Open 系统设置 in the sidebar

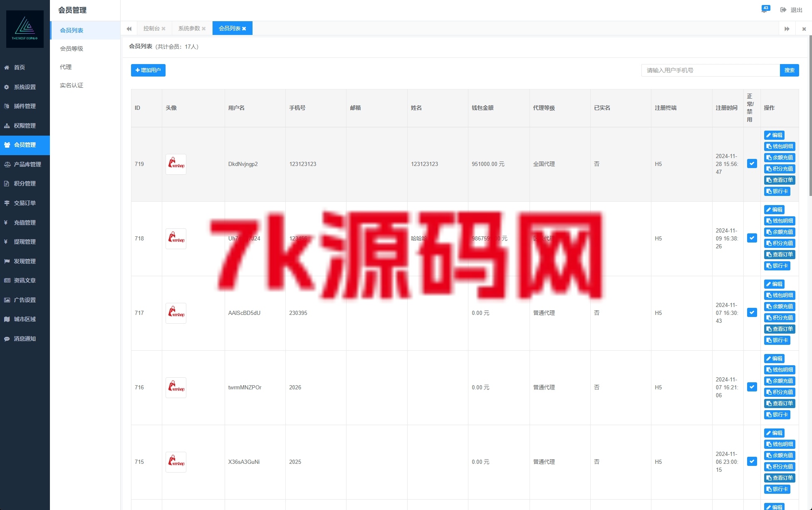25,87
